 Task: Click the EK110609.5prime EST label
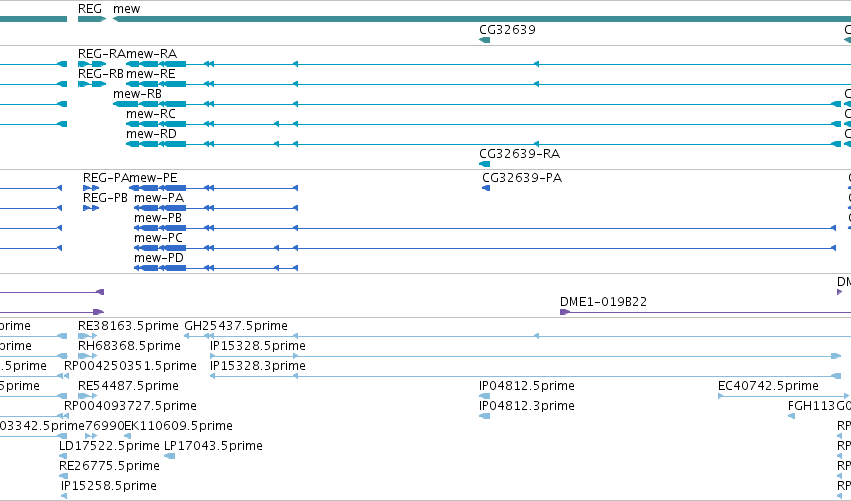click(179, 426)
